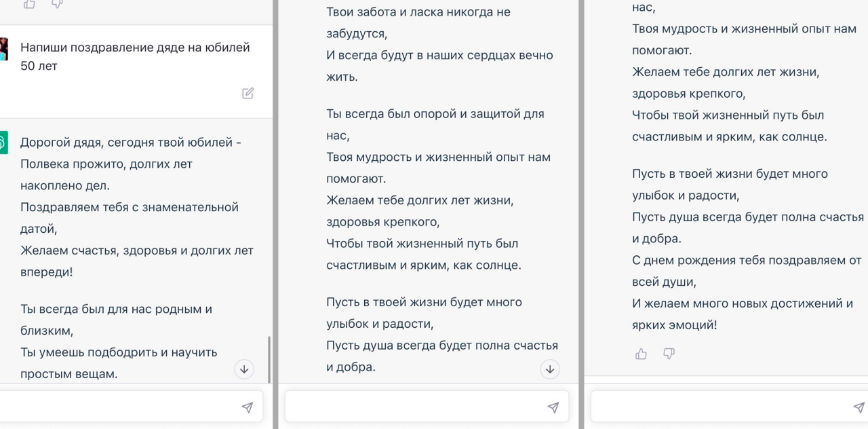The image size is (868, 429).
Task: Send message using paper plane in right panel
Action: [x=859, y=407]
